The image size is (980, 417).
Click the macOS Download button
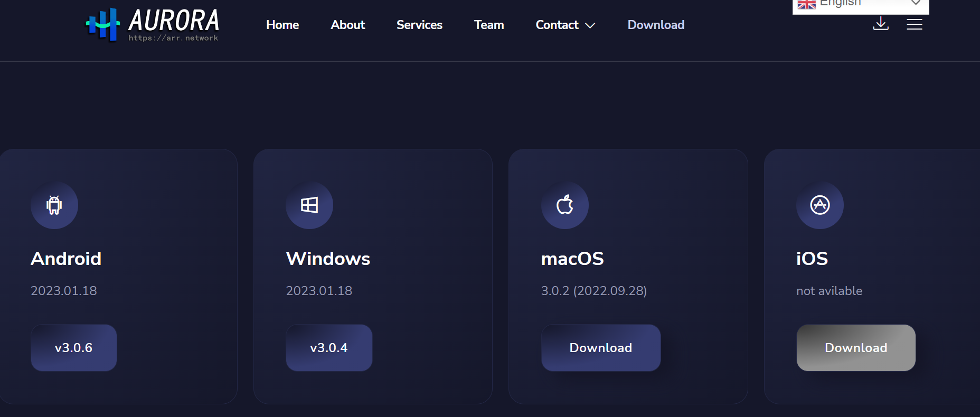[x=601, y=348]
